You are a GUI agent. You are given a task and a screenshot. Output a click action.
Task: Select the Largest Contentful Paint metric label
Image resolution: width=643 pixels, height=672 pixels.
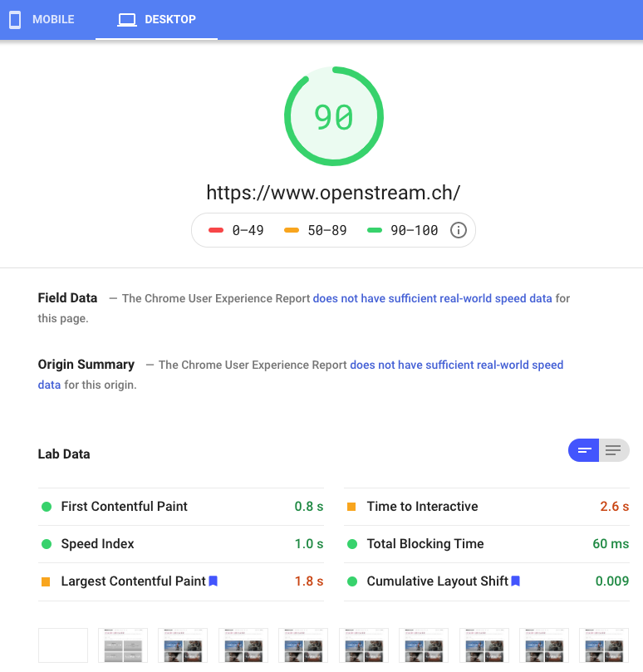pyautogui.click(x=133, y=581)
